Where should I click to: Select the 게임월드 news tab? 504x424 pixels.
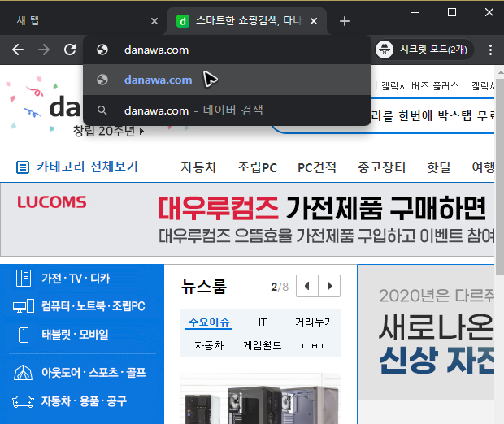pyautogui.click(x=263, y=346)
